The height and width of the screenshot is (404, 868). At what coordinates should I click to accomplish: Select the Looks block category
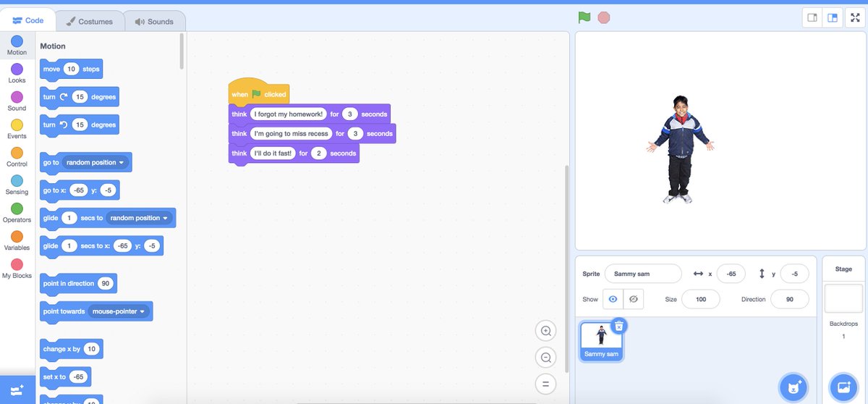click(x=17, y=74)
